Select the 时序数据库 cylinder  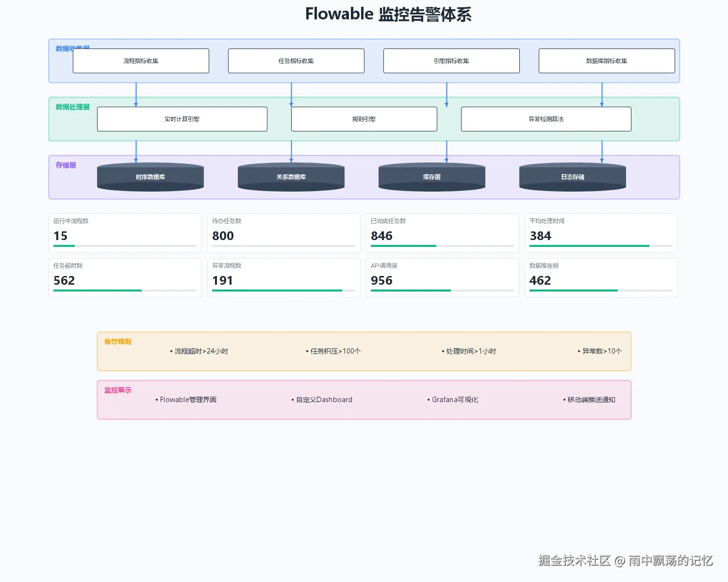coord(150,177)
